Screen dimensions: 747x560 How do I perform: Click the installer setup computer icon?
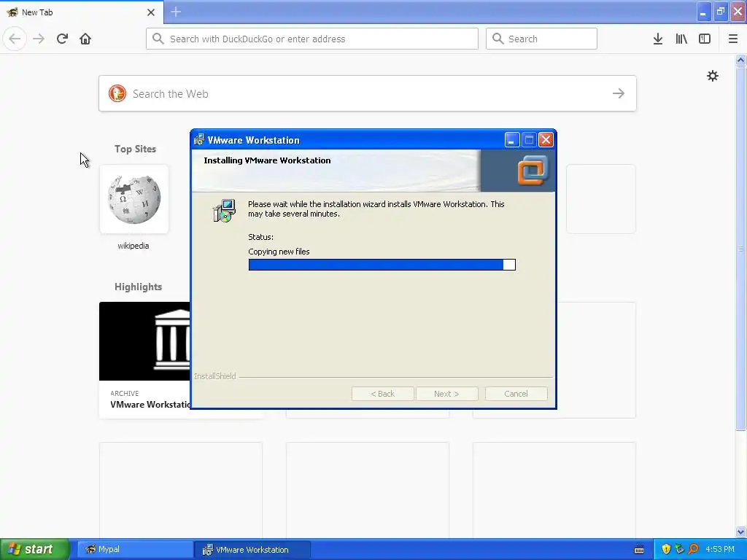tap(224, 211)
